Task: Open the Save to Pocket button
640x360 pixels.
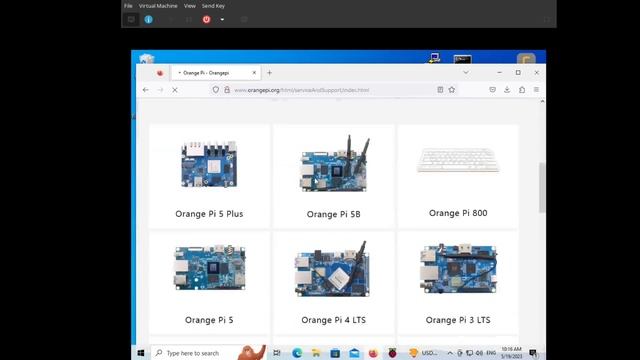Action: coord(493,90)
